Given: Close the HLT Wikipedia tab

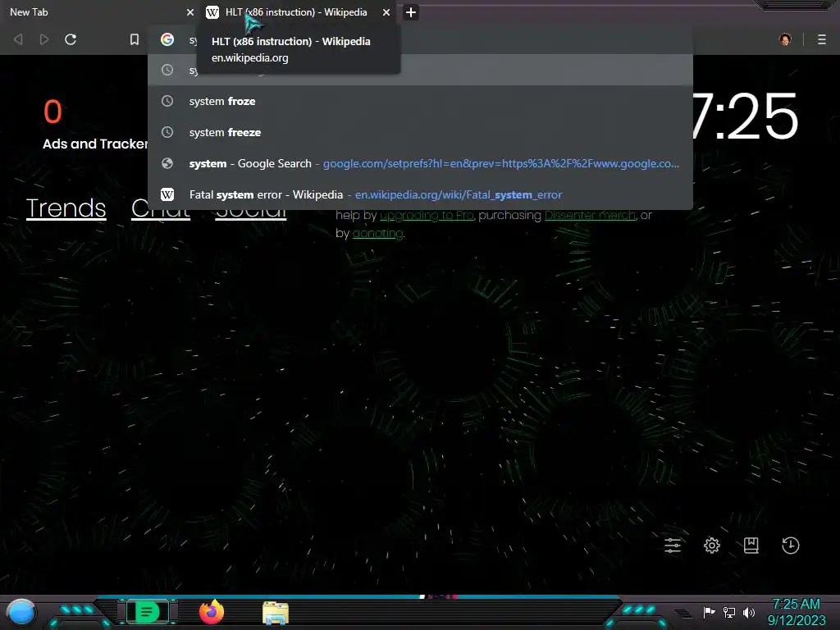Looking at the screenshot, I should (x=386, y=12).
